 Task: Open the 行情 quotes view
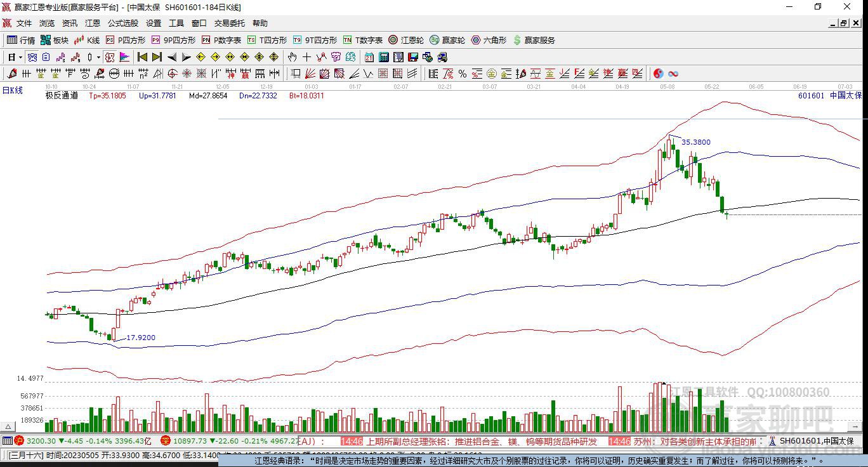[x=21, y=40]
